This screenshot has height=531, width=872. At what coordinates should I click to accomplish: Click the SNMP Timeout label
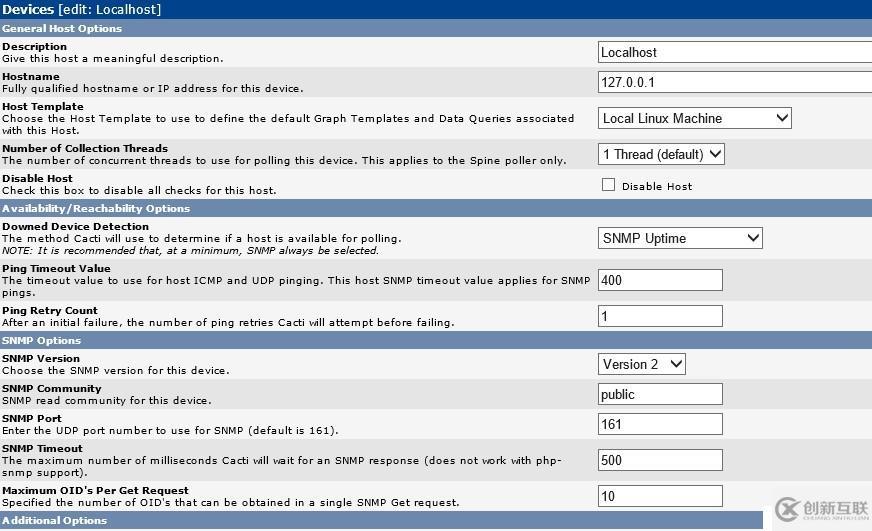(42, 449)
